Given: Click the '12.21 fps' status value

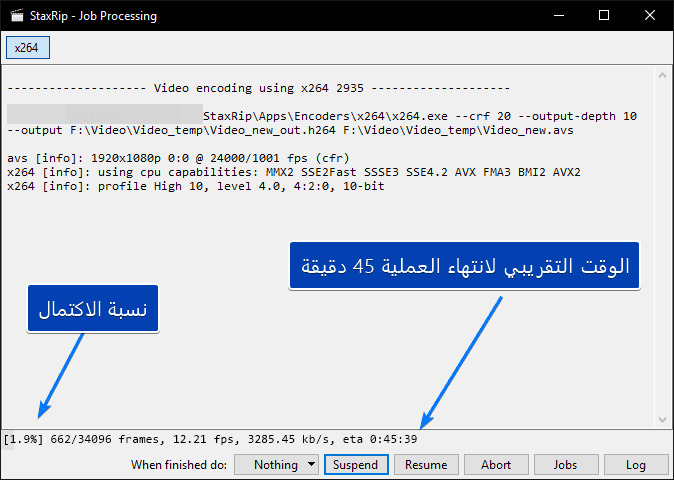Looking at the screenshot, I should click(205, 439).
